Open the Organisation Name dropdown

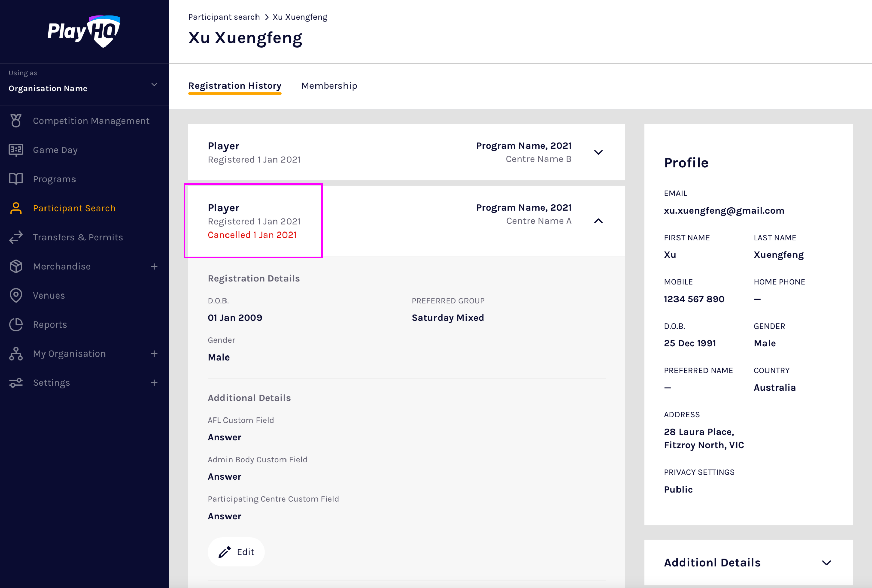154,84
